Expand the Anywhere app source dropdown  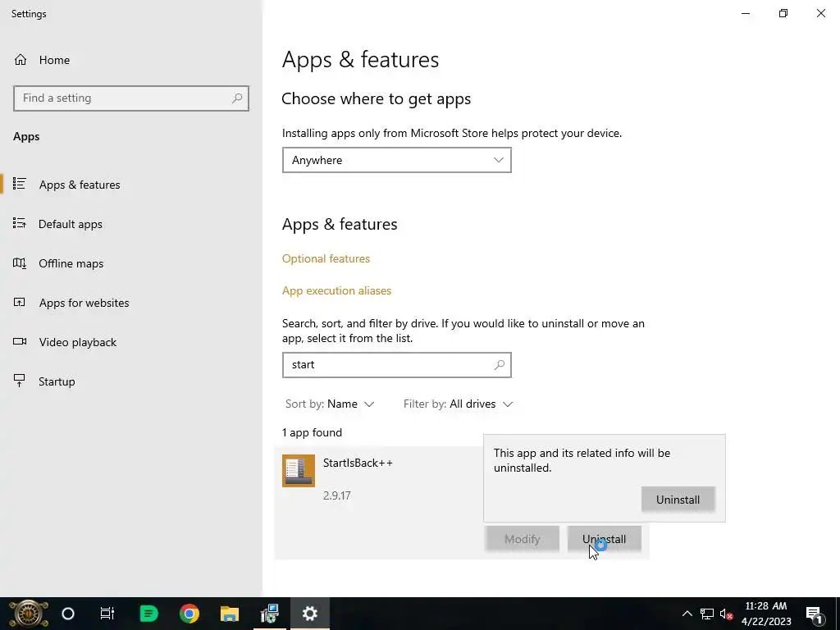pyautogui.click(x=396, y=160)
